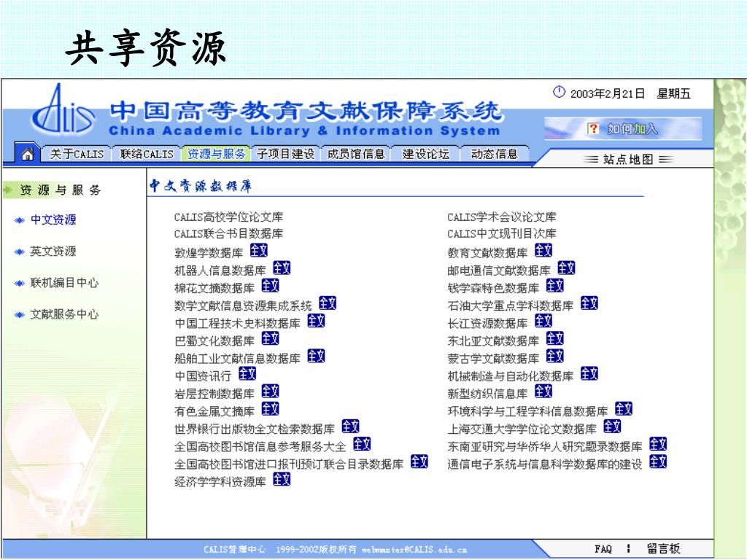Open the full-text icon beside 中国资讯行
The width and height of the screenshot is (747, 560).
(247, 374)
